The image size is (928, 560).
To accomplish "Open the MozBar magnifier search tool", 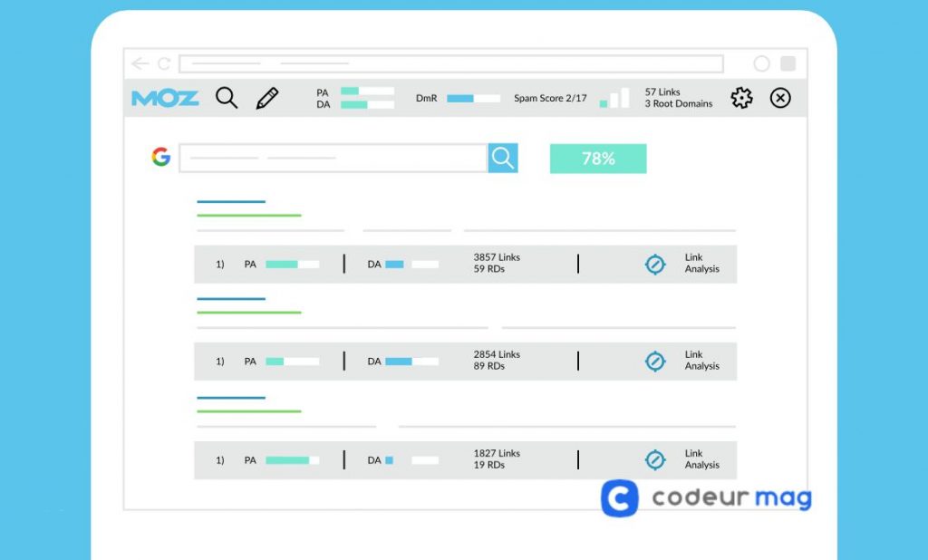I will (226, 98).
